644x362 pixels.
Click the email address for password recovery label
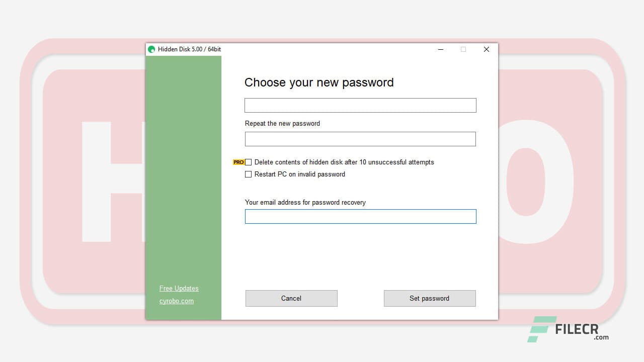(305, 203)
